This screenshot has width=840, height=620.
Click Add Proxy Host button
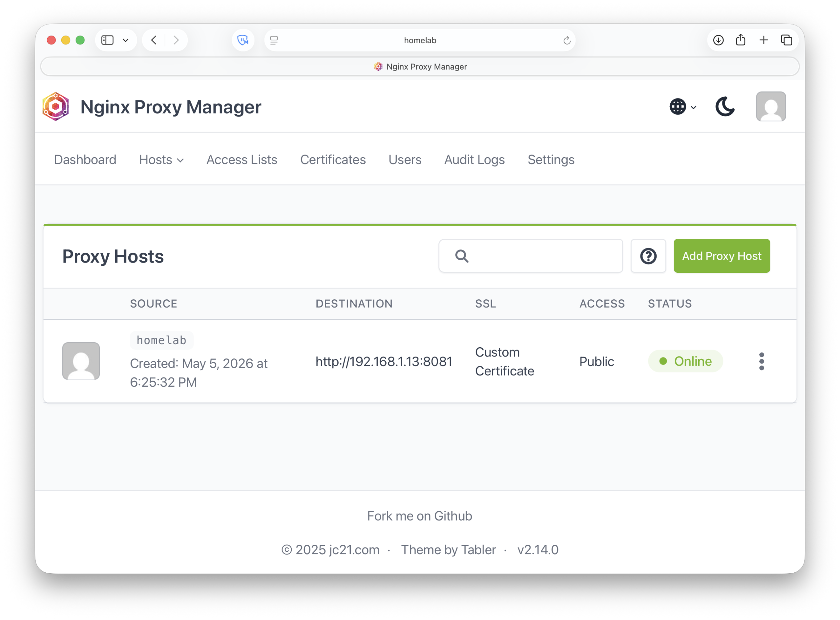[722, 256]
